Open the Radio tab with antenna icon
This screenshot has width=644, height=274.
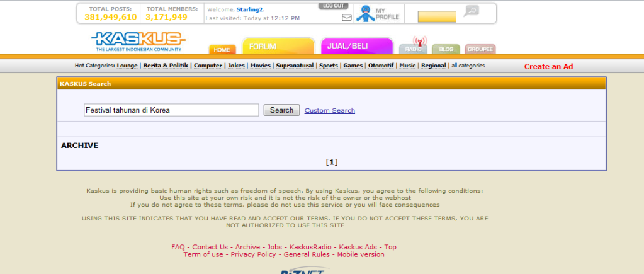pyautogui.click(x=413, y=46)
